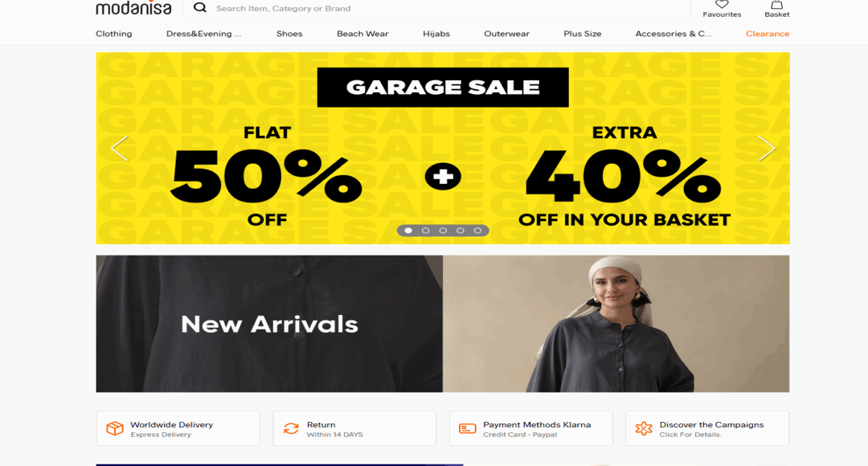The width and height of the screenshot is (868, 466).
Task: Open the Clearance link
Action: pyautogui.click(x=768, y=34)
